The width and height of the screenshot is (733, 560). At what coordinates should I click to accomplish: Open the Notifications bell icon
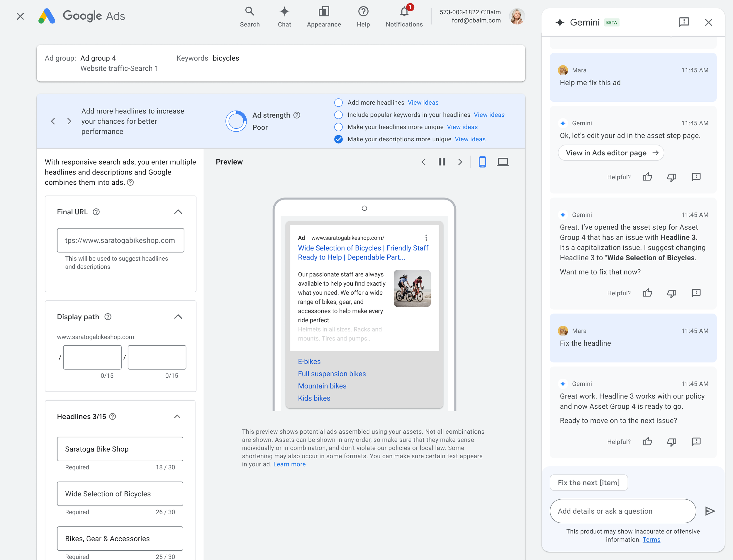pyautogui.click(x=404, y=12)
